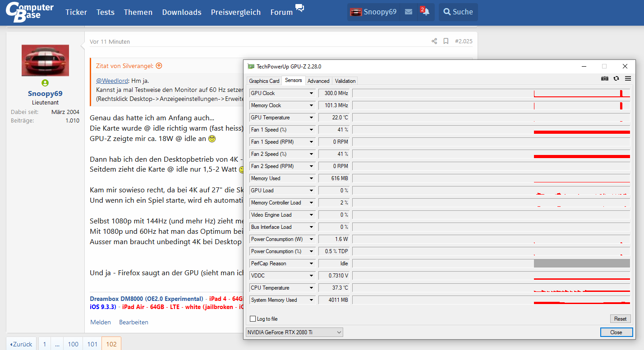Open CPU Temperature sensor dropdown
The height and width of the screenshot is (350, 644).
click(311, 288)
